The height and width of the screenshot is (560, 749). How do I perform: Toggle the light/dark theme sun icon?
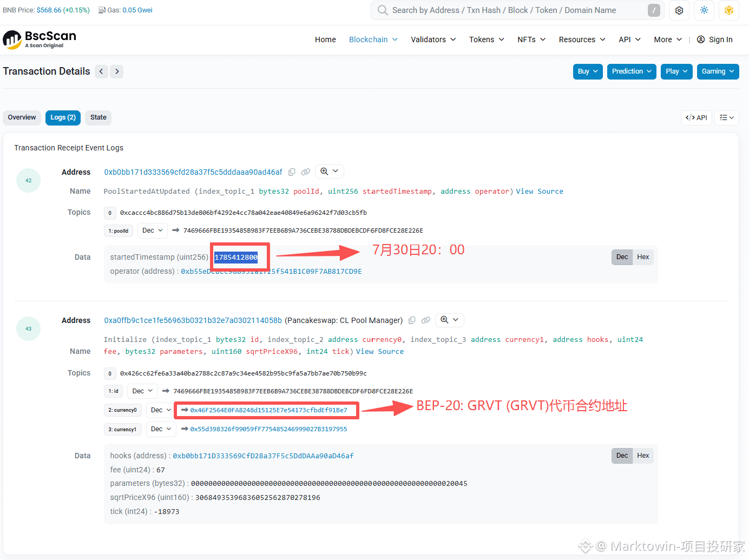(x=704, y=10)
